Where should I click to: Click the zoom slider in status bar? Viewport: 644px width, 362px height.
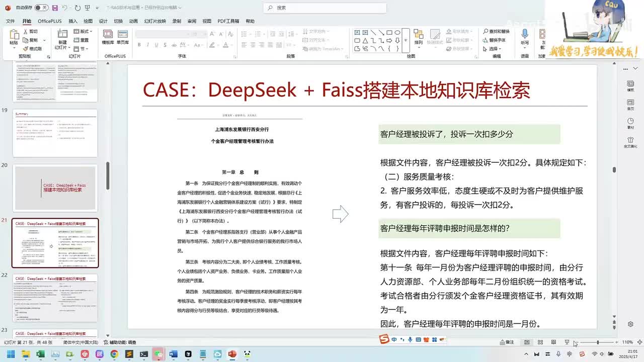598,342
